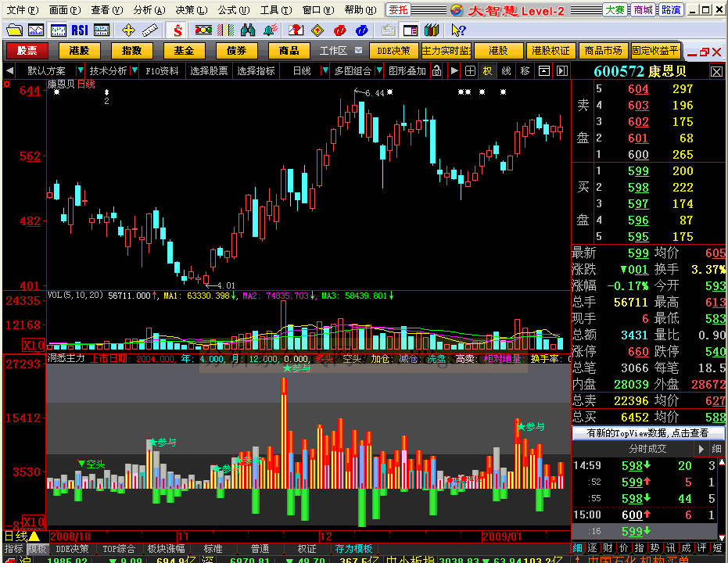Click the skip-to-end panel icon
Image resolution: width=728 pixels, height=563 pixels.
tap(562, 71)
